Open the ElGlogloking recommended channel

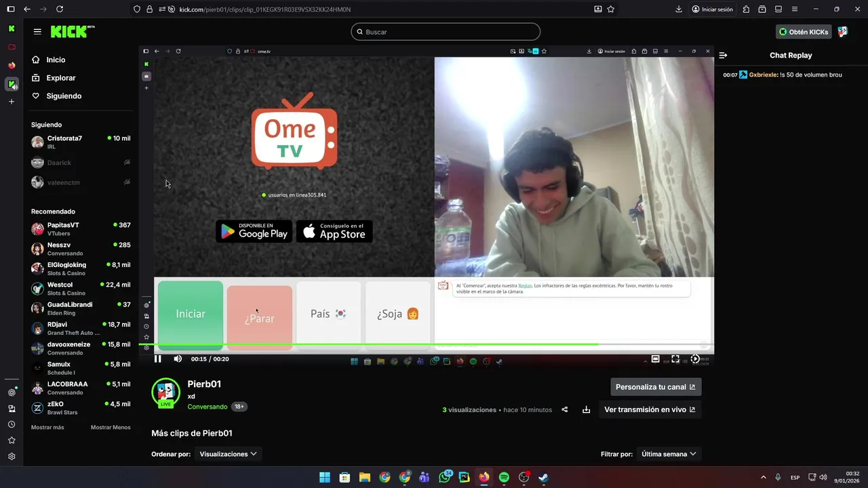pyautogui.click(x=80, y=268)
